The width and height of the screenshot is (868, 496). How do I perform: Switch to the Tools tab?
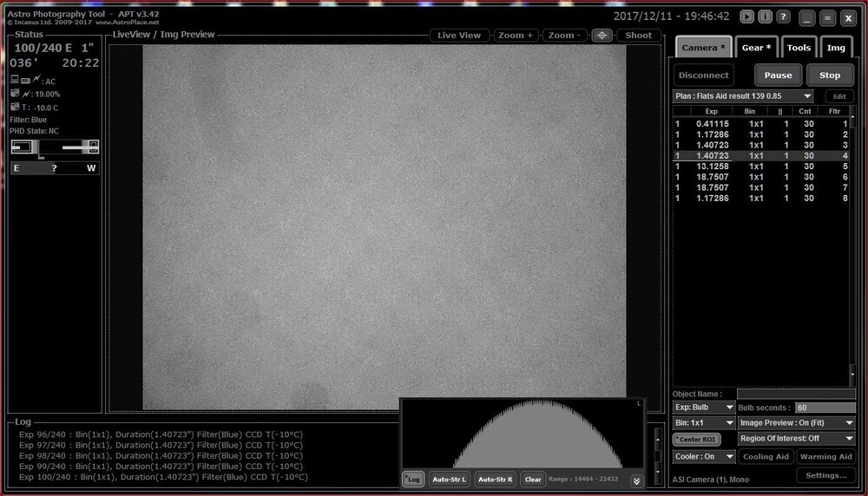[799, 48]
